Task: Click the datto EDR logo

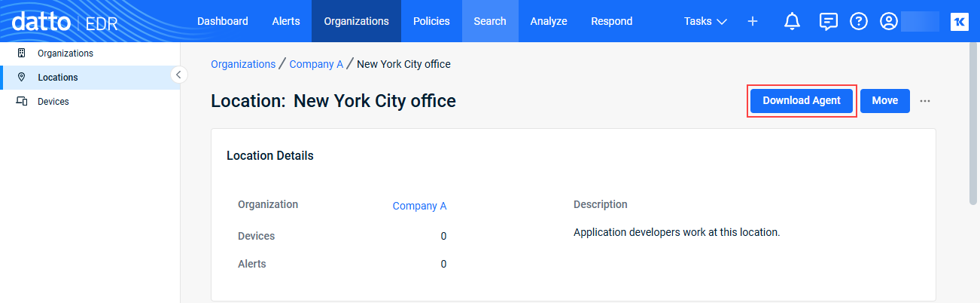Action: click(65, 21)
